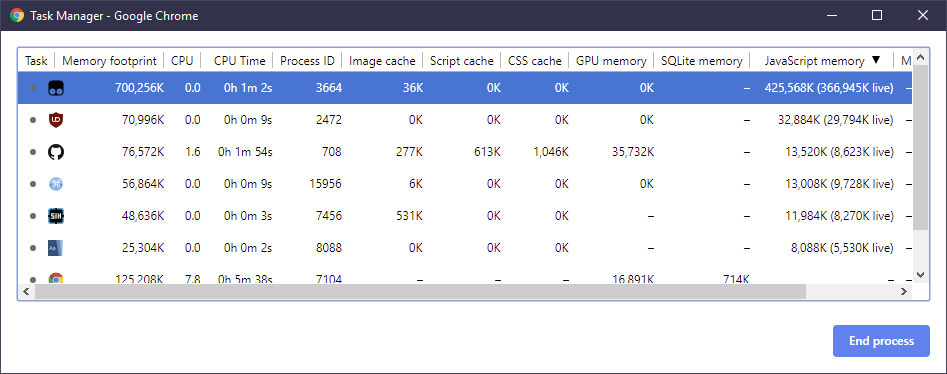This screenshot has height=374, width=947.
Task: Minimize the Task Manager window
Action: point(832,15)
